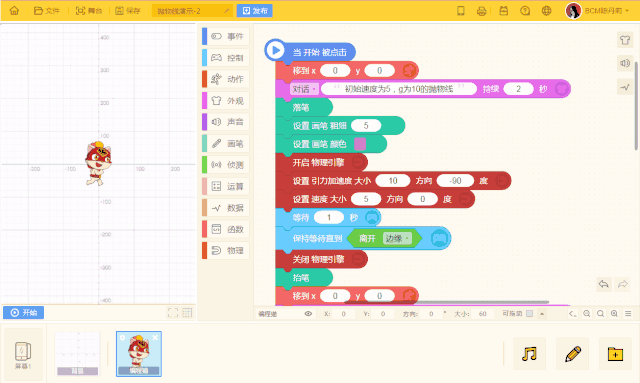This screenshot has width=640, height=383.
Task: Open the 文件 (File) menu
Action: (x=47, y=11)
